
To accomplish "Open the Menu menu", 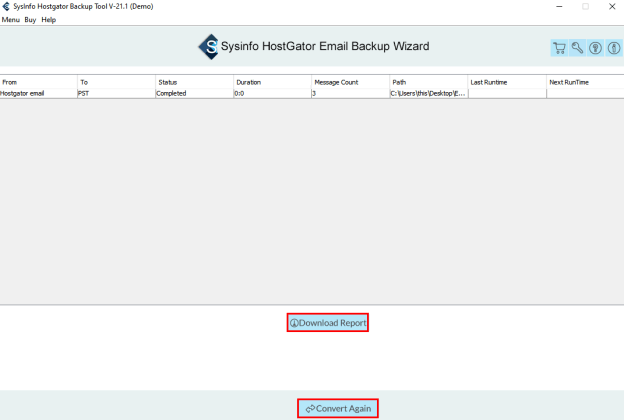I will point(11,20).
